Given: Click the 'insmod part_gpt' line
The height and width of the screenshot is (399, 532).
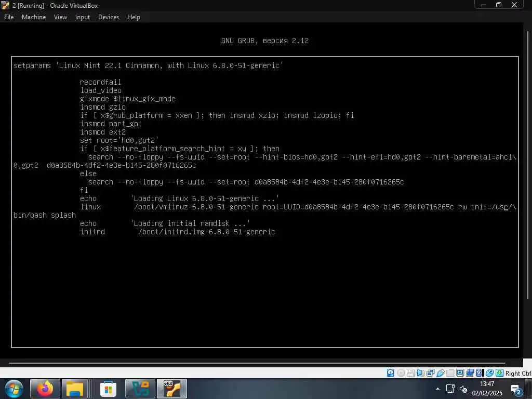Looking at the screenshot, I should point(111,124).
